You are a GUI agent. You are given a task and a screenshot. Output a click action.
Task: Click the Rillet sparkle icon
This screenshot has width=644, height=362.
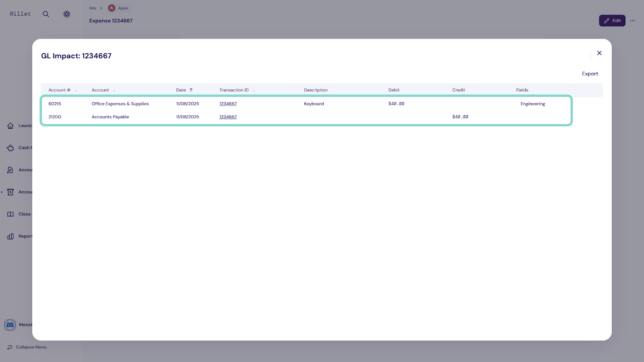click(67, 14)
